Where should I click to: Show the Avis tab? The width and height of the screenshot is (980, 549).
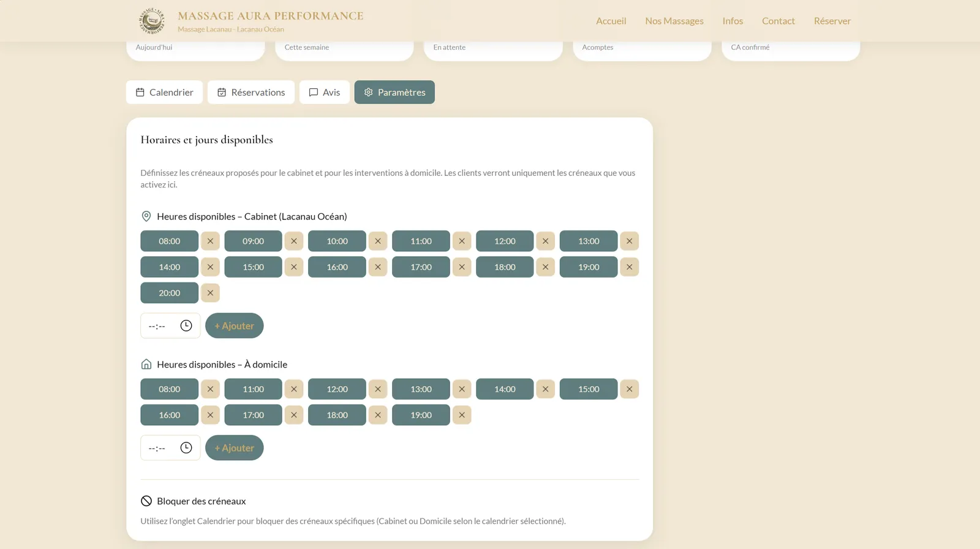[x=325, y=92]
